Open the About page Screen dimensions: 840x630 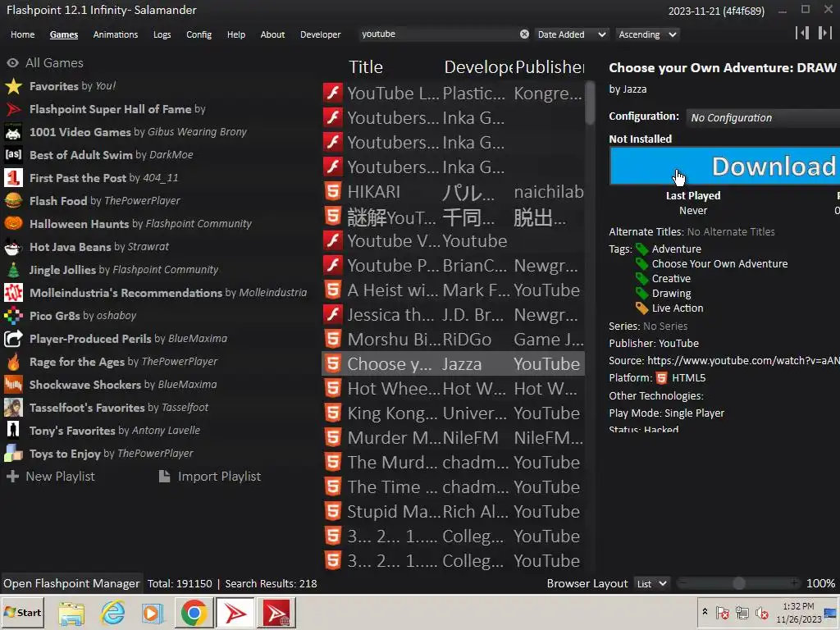272,34
